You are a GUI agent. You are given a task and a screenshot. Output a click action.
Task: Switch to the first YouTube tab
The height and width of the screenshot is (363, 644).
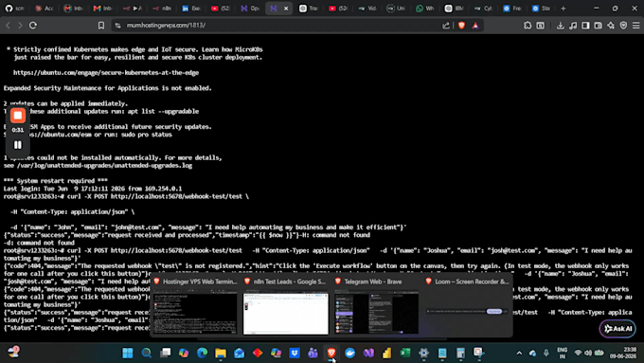click(221, 9)
